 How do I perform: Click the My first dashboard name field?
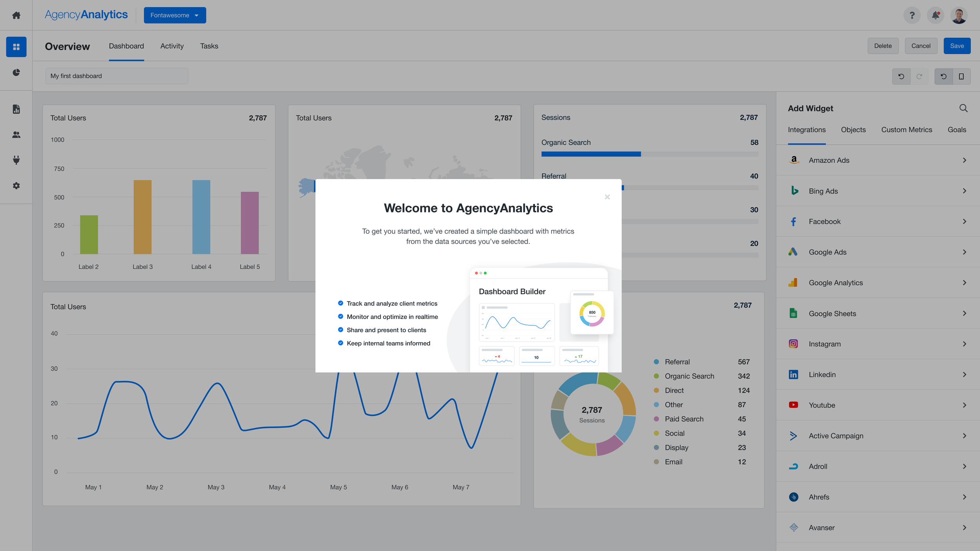(x=117, y=76)
